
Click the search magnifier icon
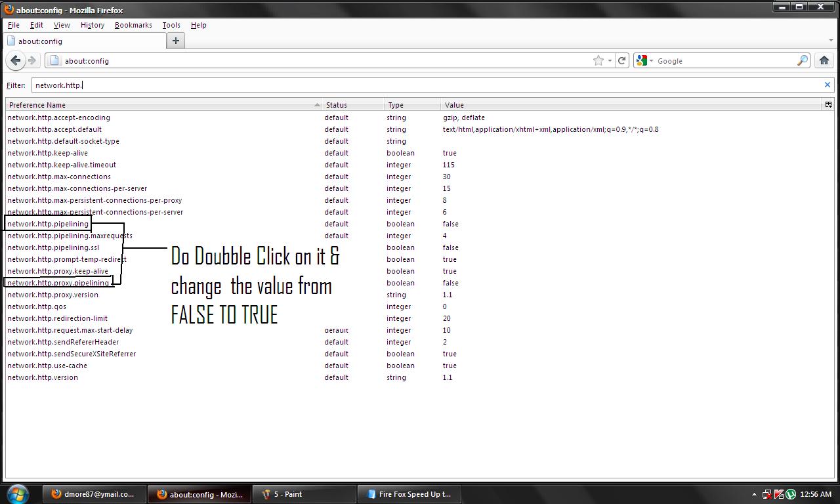803,60
